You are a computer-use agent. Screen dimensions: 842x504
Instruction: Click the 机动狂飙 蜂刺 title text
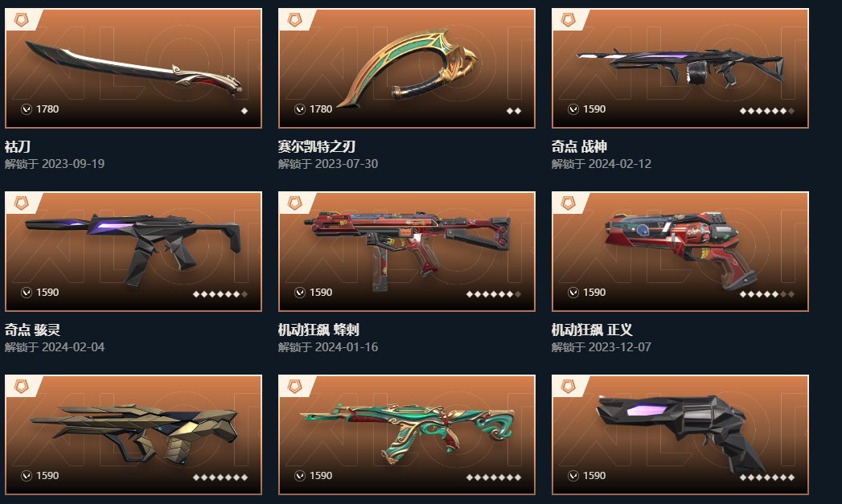click(318, 330)
